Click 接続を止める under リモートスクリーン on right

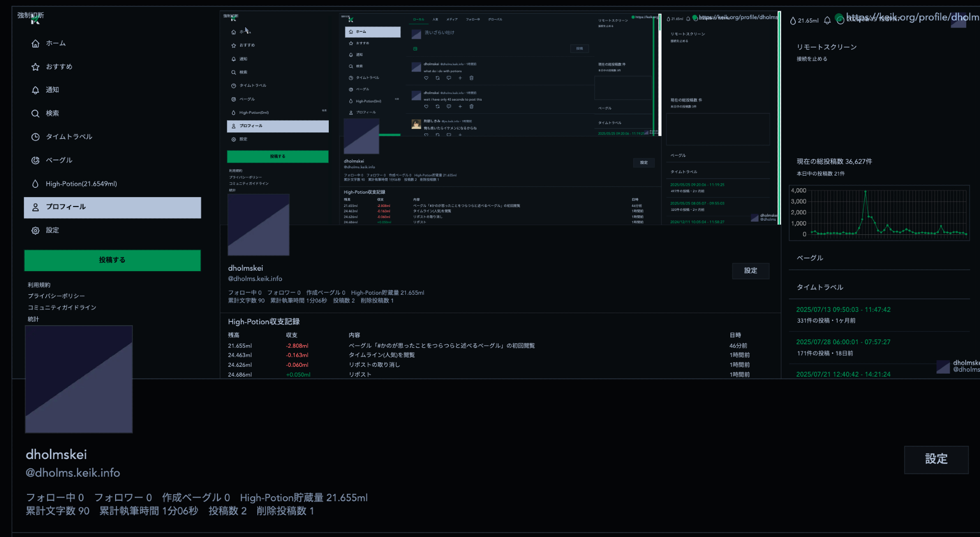pyautogui.click(x=812, y=59)
